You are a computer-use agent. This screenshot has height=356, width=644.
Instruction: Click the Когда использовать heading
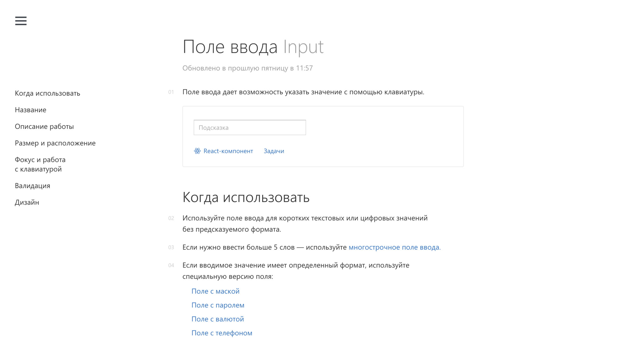click(246, 197)
